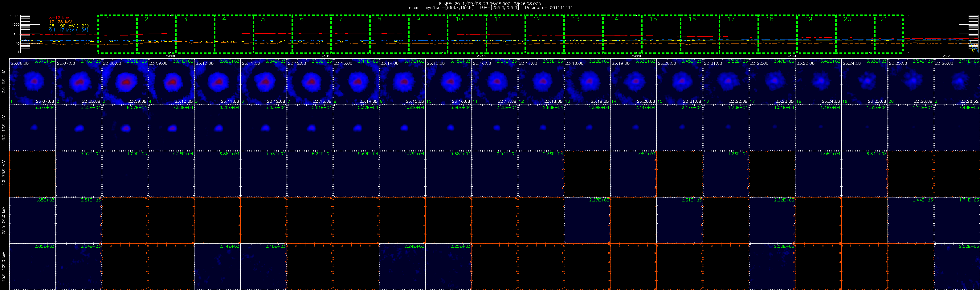
Task: Click the 25.0-50.0 keV row label
Action: [4, 220]
